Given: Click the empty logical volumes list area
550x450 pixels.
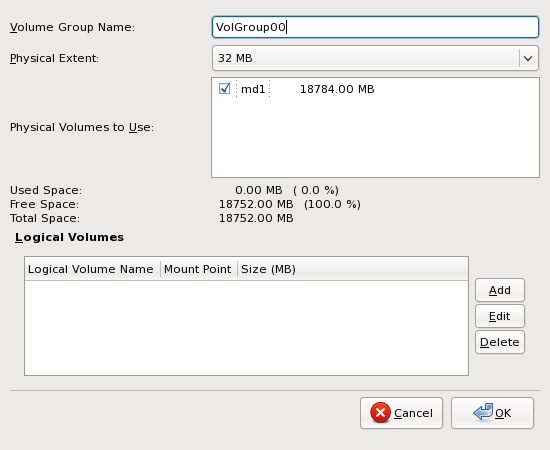Looking at the screenshot, I should pyautogui.click(x=246, y=328).
